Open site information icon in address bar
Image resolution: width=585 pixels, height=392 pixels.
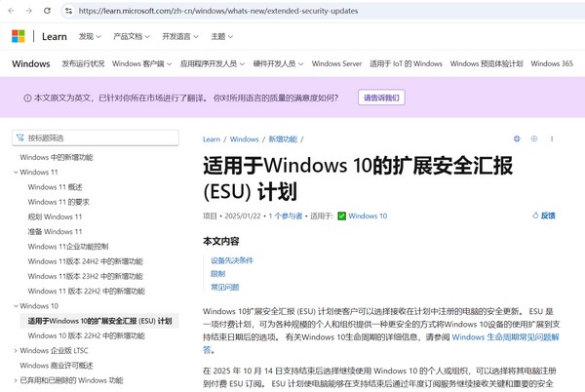point(68,11)
